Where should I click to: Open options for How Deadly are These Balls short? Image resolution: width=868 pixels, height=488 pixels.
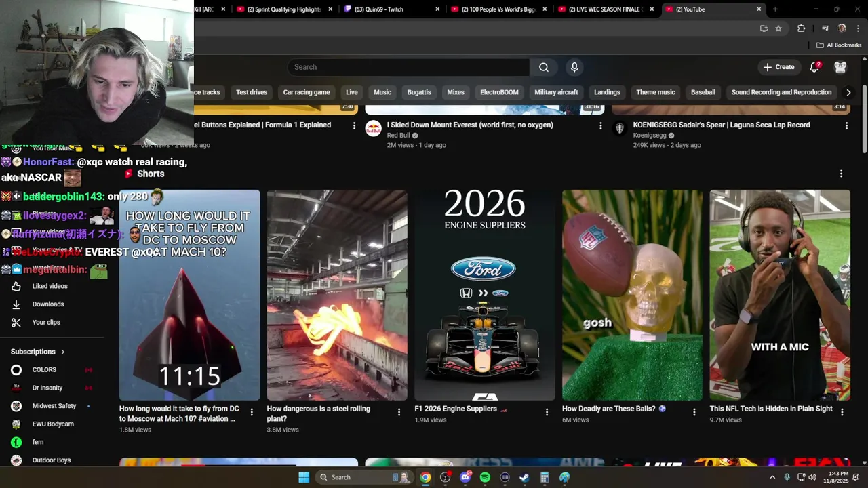[x=694, y=412]
